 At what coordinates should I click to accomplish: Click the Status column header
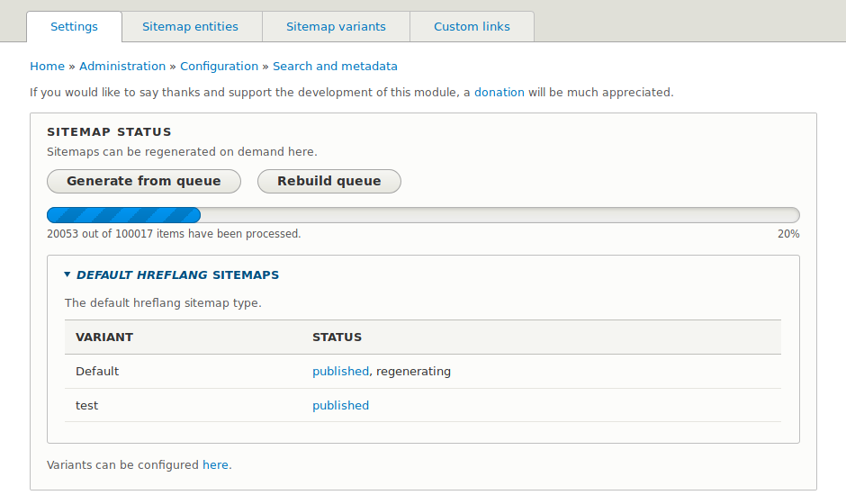(337, 337)
